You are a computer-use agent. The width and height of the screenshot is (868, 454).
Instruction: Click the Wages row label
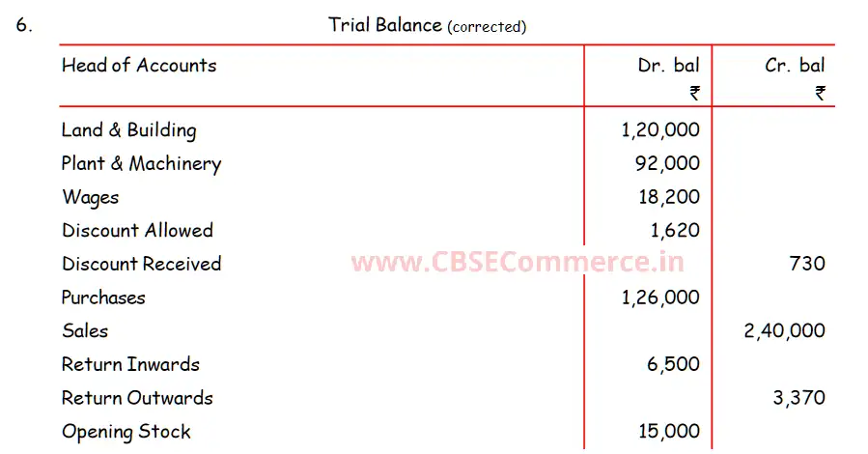pos(91,197)
